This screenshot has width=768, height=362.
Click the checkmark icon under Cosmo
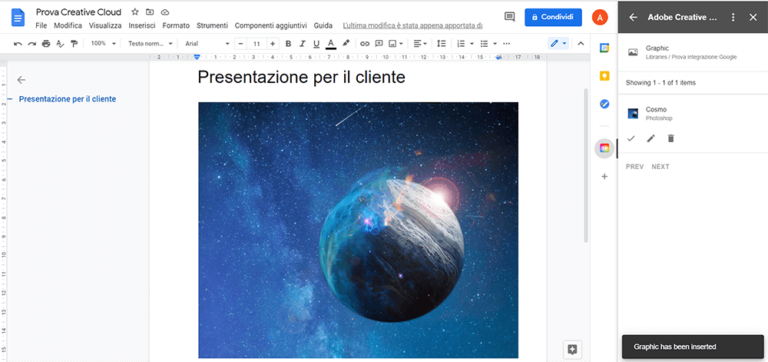631,139
